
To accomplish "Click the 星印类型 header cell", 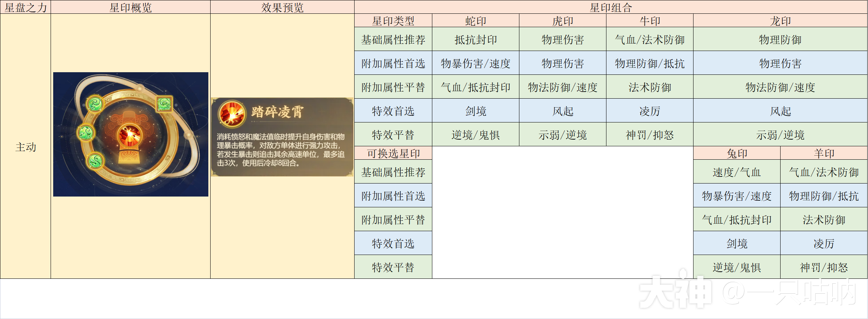I will [x=393, y=20].
